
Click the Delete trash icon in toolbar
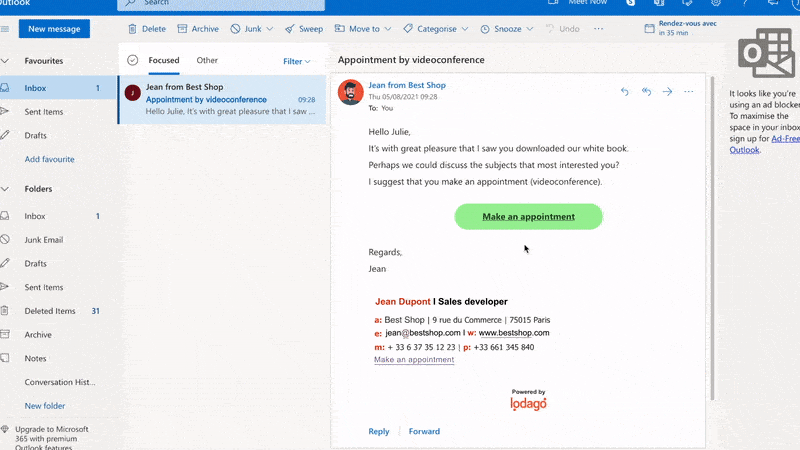(x=132, y=29)
